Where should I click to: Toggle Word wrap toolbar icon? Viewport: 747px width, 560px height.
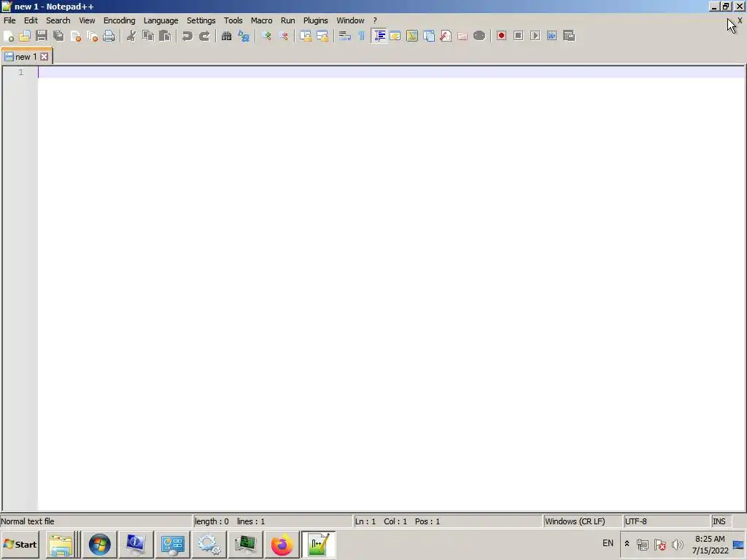[x=344, y=36]
